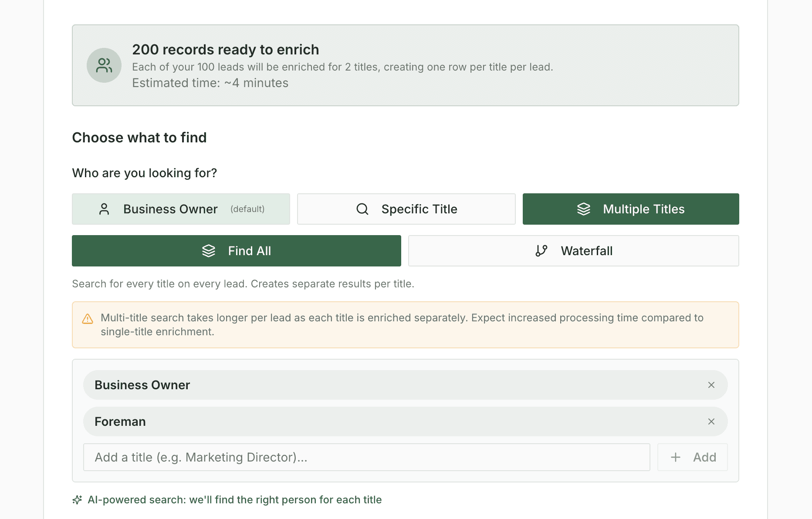Viewport: 812px width, 519px height.
Task: Click the layers icon inside Find All button
Action: pos(210,251)
